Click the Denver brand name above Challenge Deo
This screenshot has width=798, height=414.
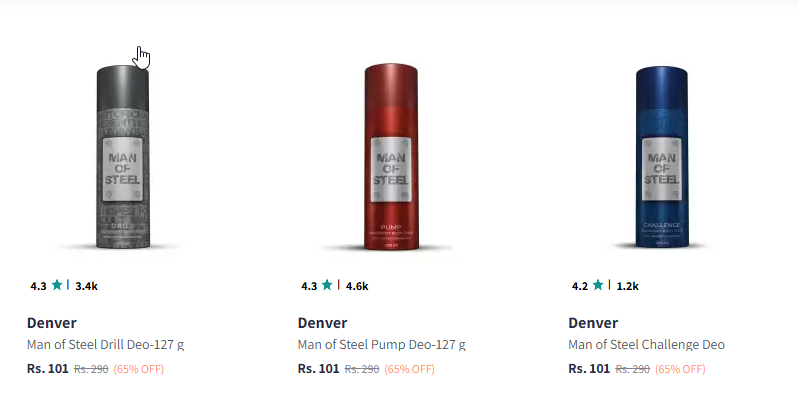click(593, 323)
